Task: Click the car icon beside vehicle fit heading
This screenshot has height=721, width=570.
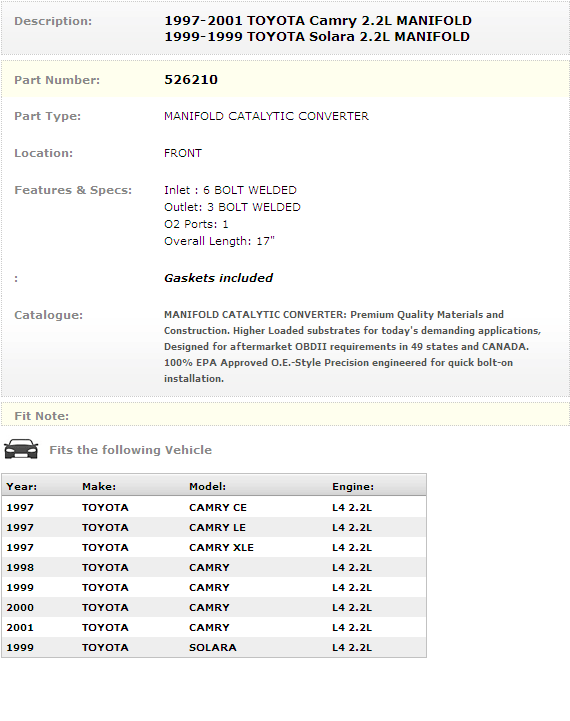Action: pos(21,449)
